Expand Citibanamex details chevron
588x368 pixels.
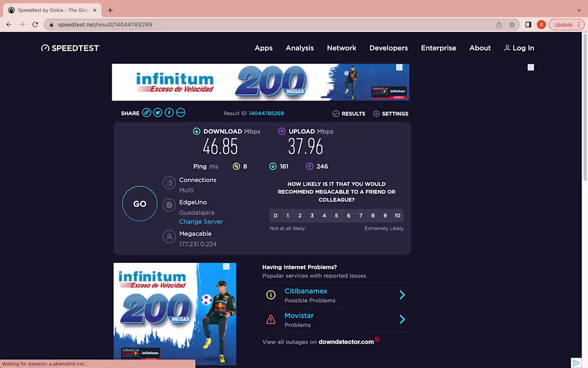click(x=403, y=295)
